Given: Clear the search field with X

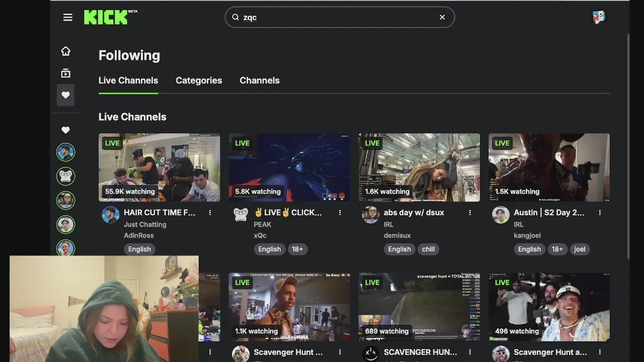Looking at the screenshot, I should pos(442,17).
